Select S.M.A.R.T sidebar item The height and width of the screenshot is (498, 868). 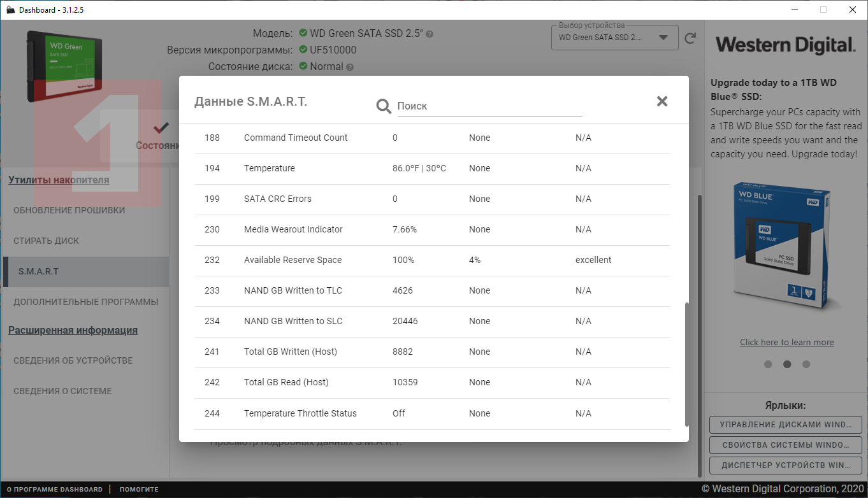coord(38,271)
